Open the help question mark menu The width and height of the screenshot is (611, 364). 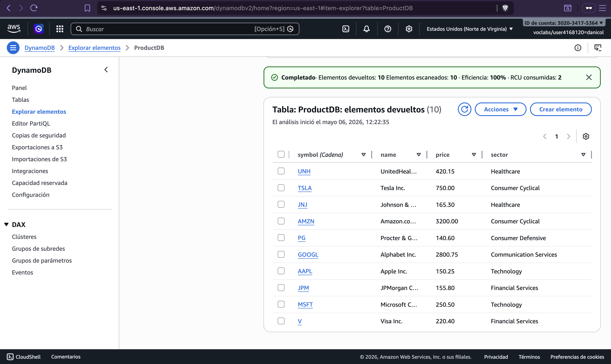(x=388, y=29)
